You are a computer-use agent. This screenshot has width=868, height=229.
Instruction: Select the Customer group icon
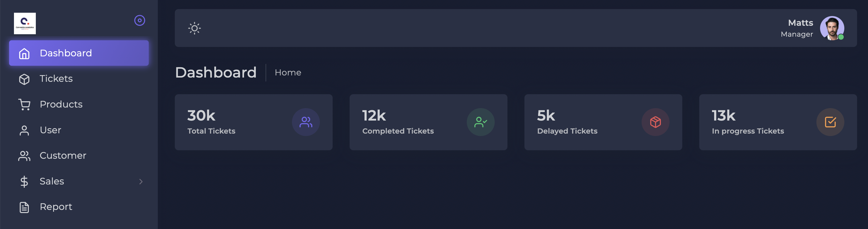[24, 156]
